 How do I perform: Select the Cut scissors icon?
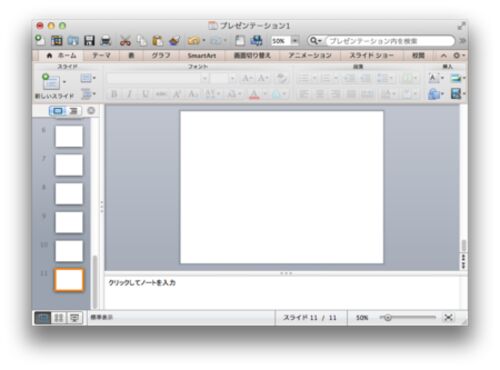point(125,41)
